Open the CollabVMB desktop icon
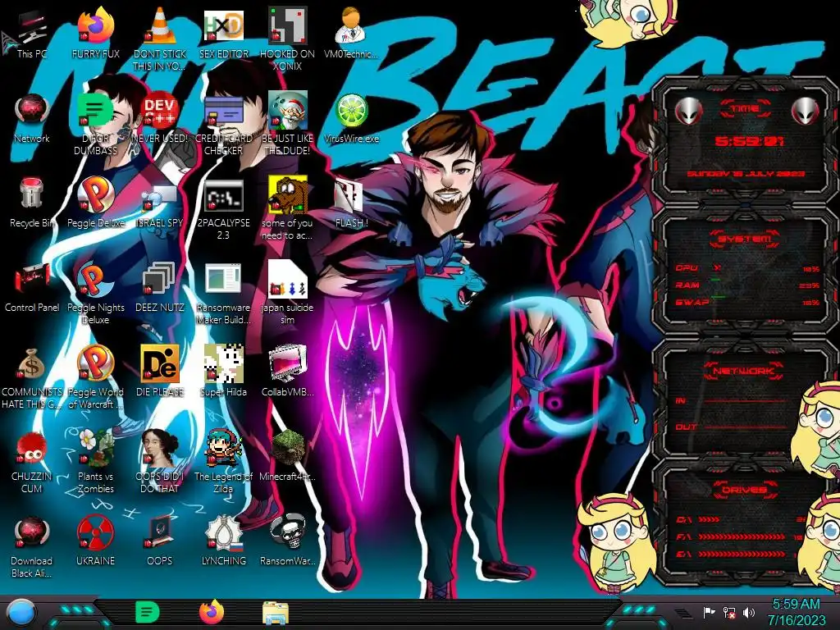Image resolution: width=840 pixels, height=630 pixels. tap(287, 371)
